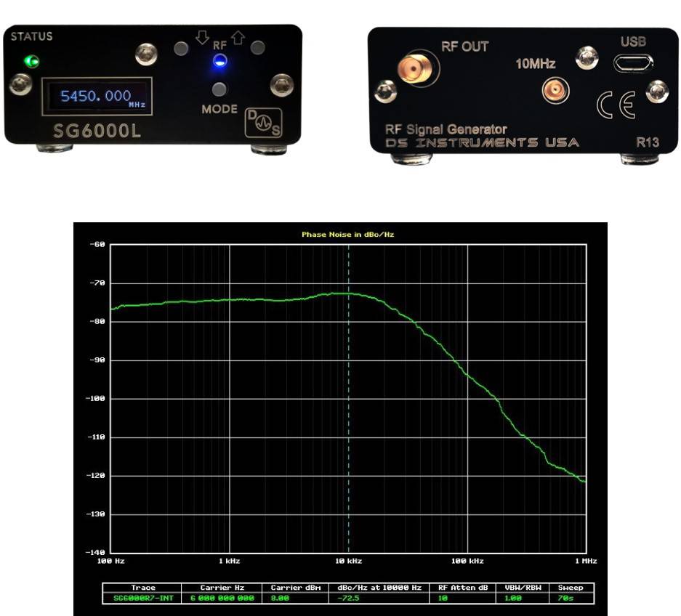681x616 pixels.
Task: Click the -80 y-axis label
Action: (x=97, y=322)
